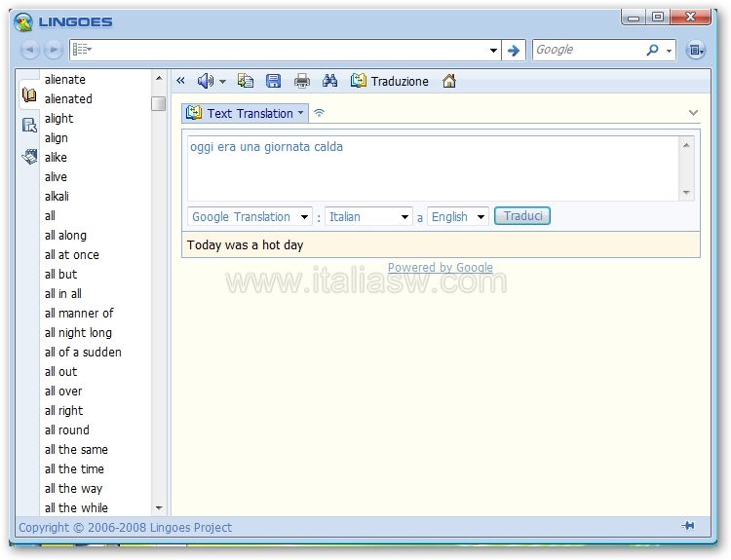731x560 pixels.
Task: Open the Powered by Google link
Action: click(441, 268)
